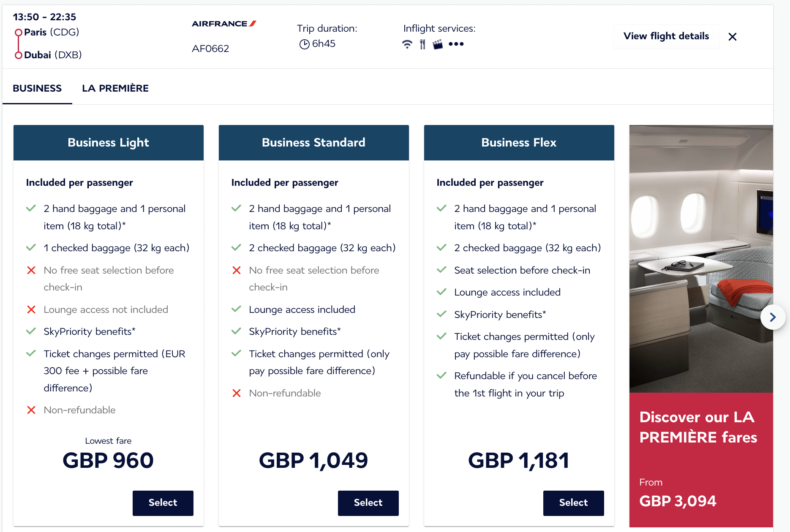Click the LA PREMIÈRE cabin photo
The height and width of the screenshot is (532, 790).
coord(700,253)
